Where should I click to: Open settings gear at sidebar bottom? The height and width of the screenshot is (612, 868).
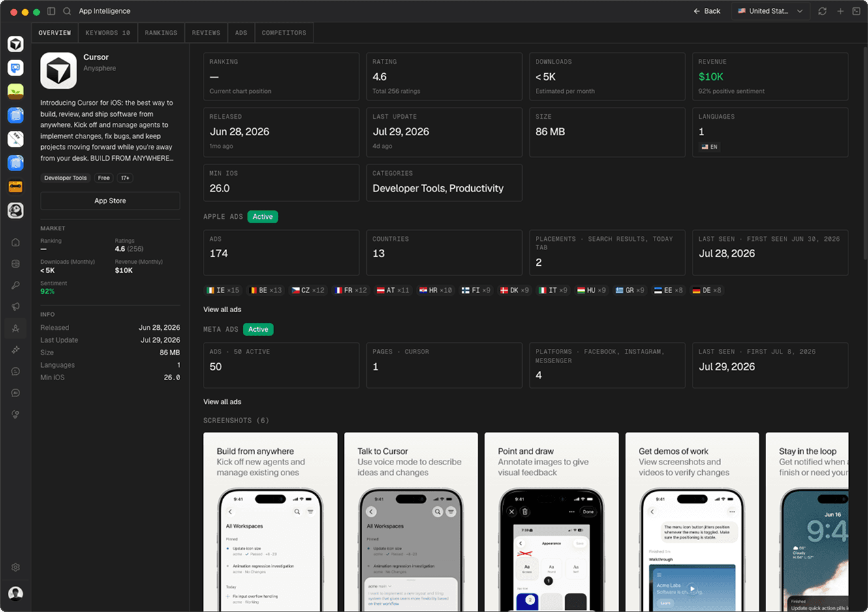[x=16, y=568]
